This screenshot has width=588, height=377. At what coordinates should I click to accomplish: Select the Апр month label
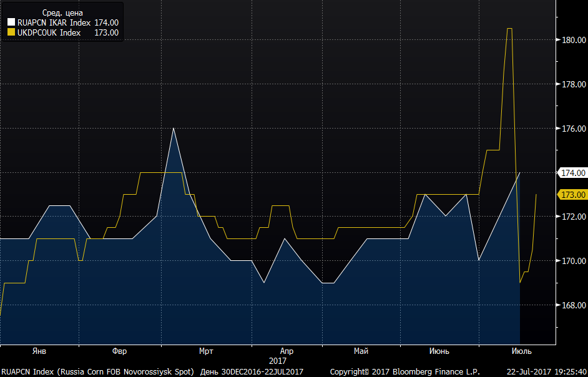coord(287,351)
